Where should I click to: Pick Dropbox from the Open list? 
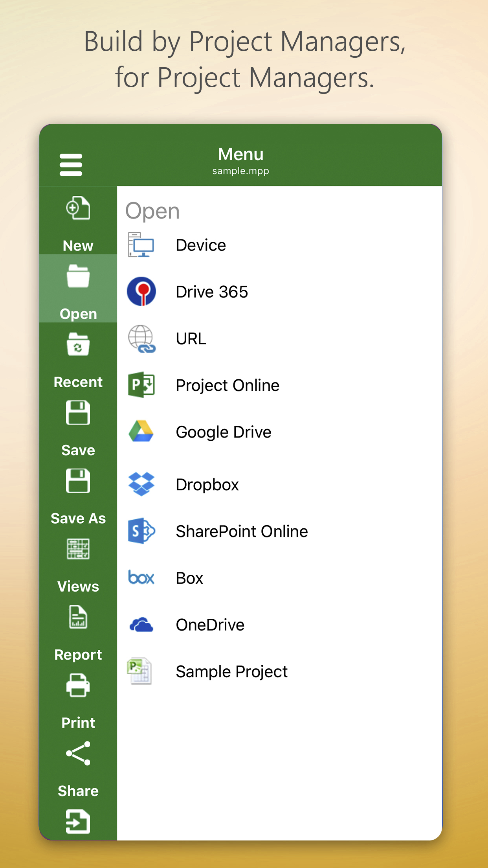click(207, 485)
